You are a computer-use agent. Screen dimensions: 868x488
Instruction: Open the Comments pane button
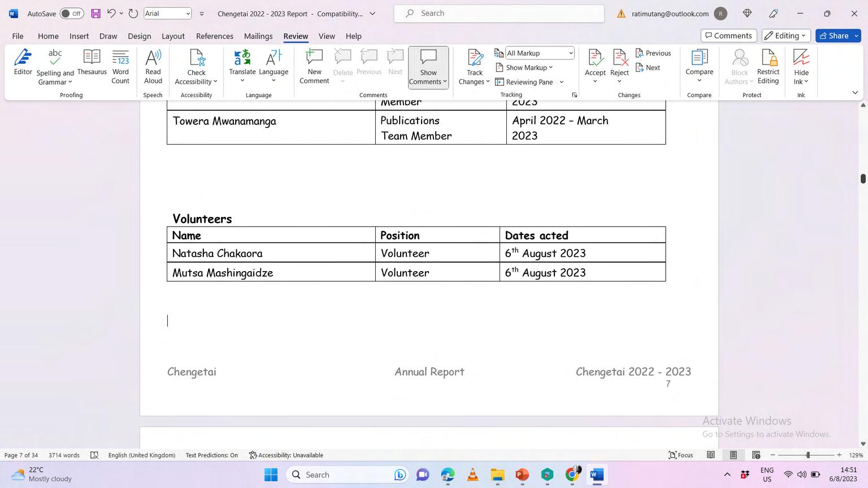coord(728,36)
